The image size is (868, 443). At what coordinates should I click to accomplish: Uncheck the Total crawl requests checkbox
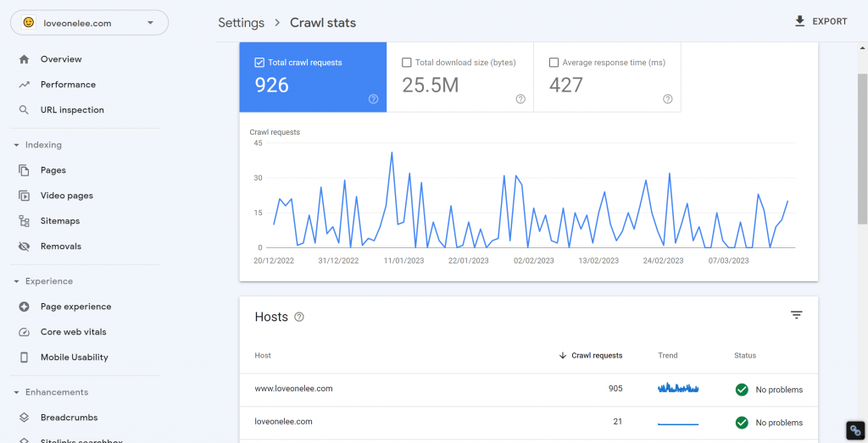pos(259,63)
